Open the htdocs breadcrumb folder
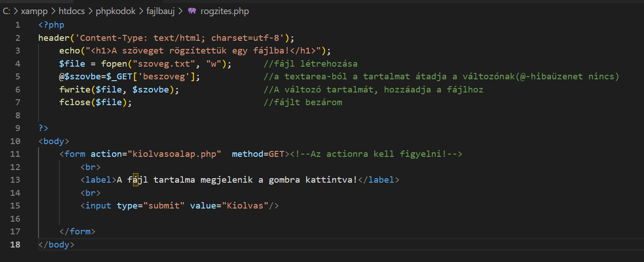Image resolution: width=644 pixels, height=262 pixels. click(x=71, y=11)
